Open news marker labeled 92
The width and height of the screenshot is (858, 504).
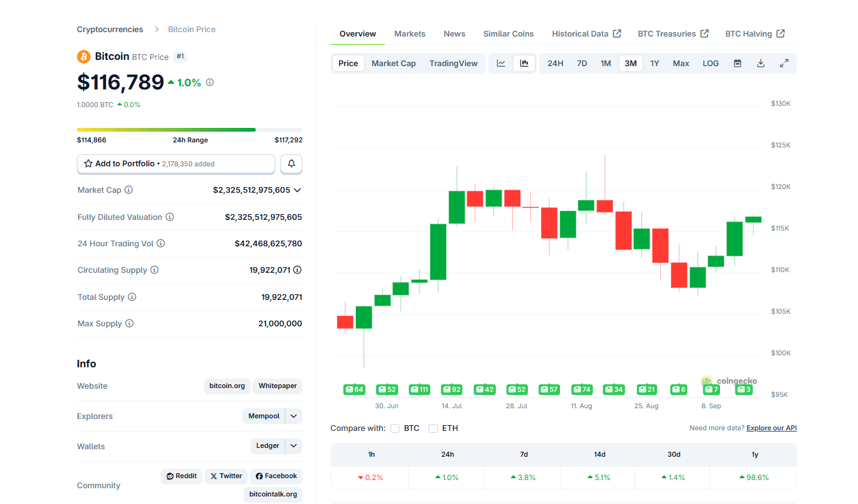tap(452, 389)
